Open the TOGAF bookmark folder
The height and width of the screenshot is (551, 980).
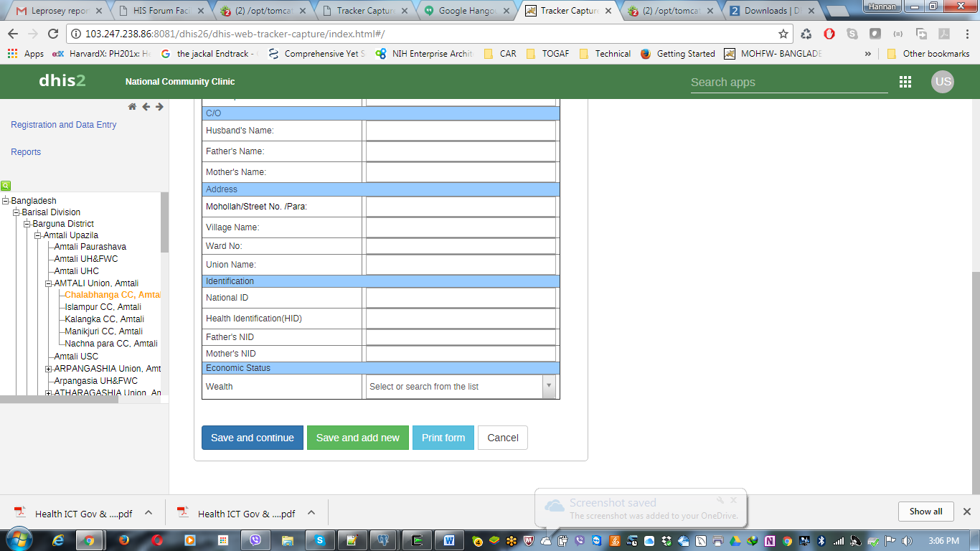coord(547,54)
